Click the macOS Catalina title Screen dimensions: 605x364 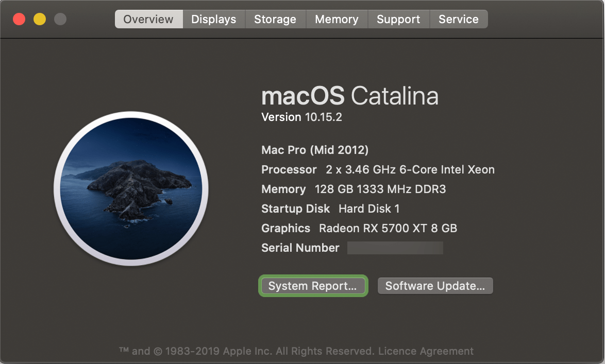tap(349, 96)
